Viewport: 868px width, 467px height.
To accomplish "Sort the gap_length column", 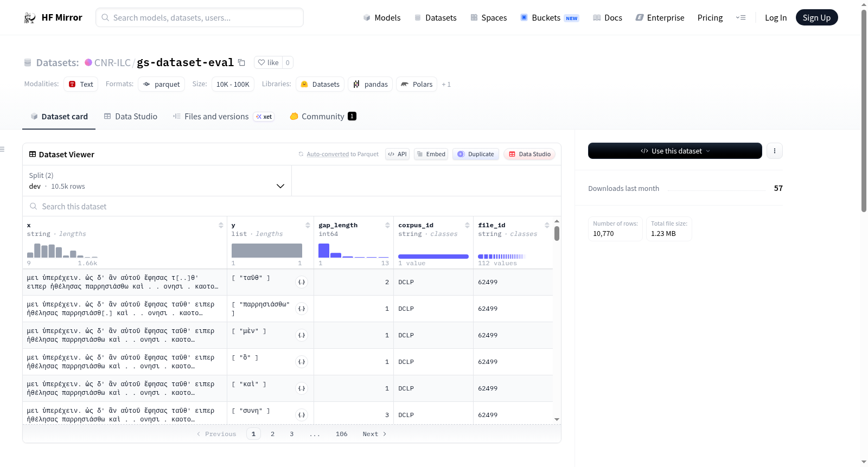I will click(387, 225).
